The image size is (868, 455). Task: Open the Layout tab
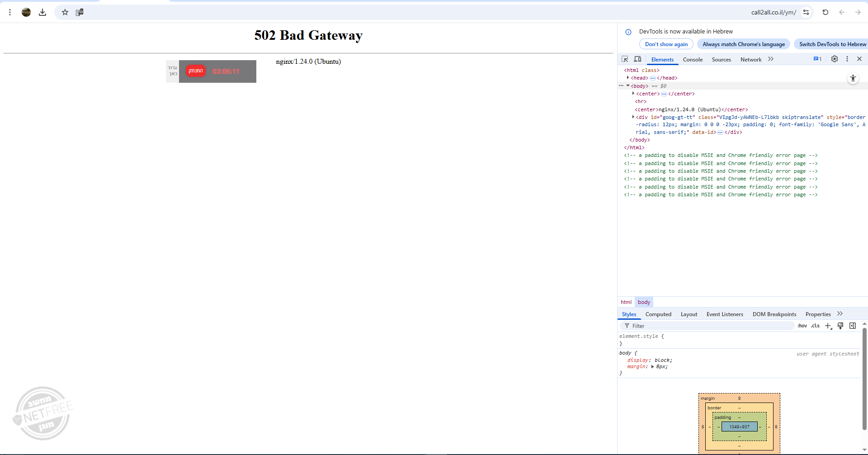tap(689, 314)
